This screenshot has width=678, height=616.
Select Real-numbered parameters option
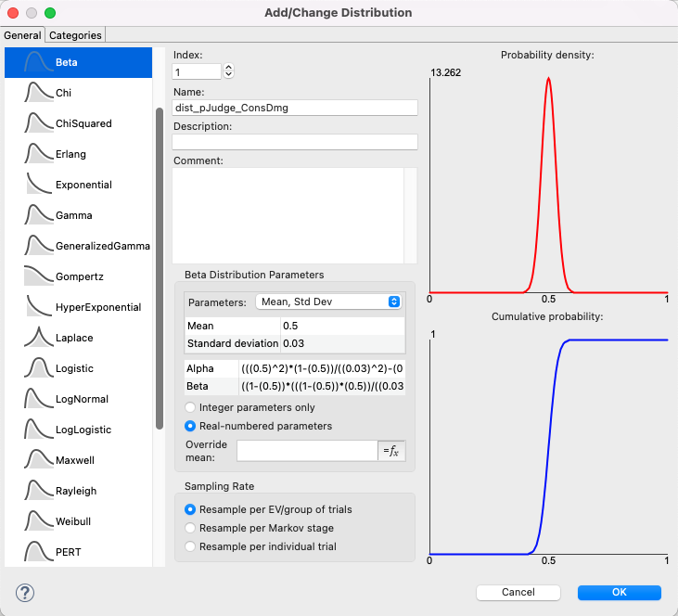point(190,426)
